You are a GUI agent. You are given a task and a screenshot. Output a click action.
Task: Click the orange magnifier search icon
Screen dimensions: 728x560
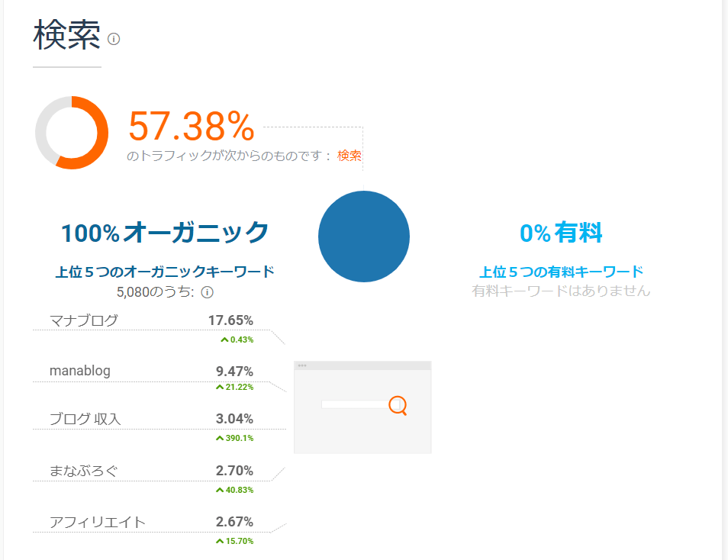click(x=398, y=405)
